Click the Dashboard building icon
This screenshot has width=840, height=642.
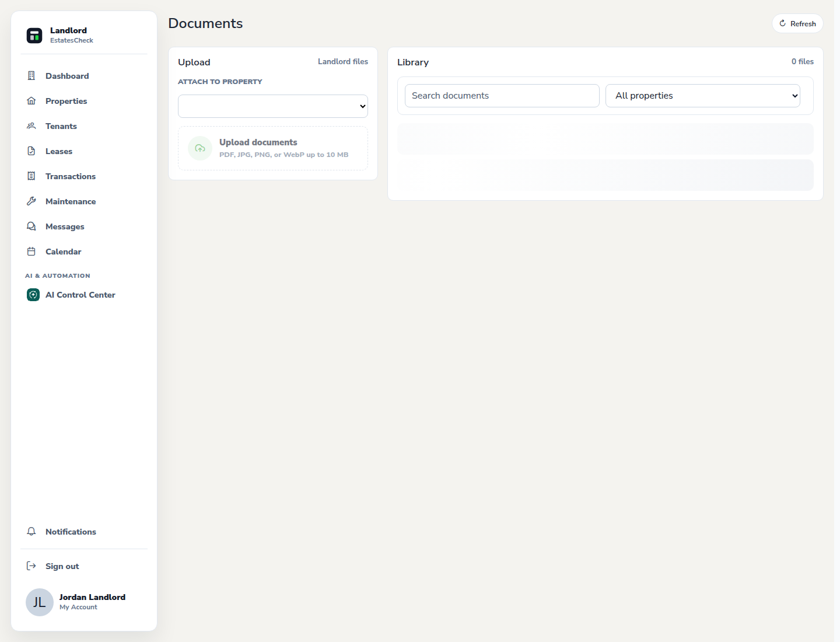[32, 76]
